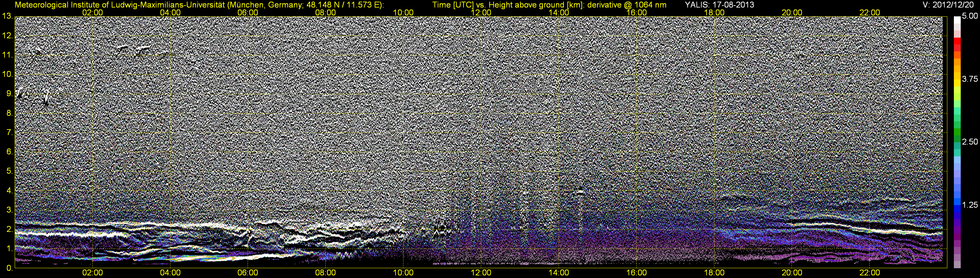The width and height of the screenshot is (980, 278).
Task: Click the 04:00 label on the bottom time axis
Action: (x=170, y=273)
